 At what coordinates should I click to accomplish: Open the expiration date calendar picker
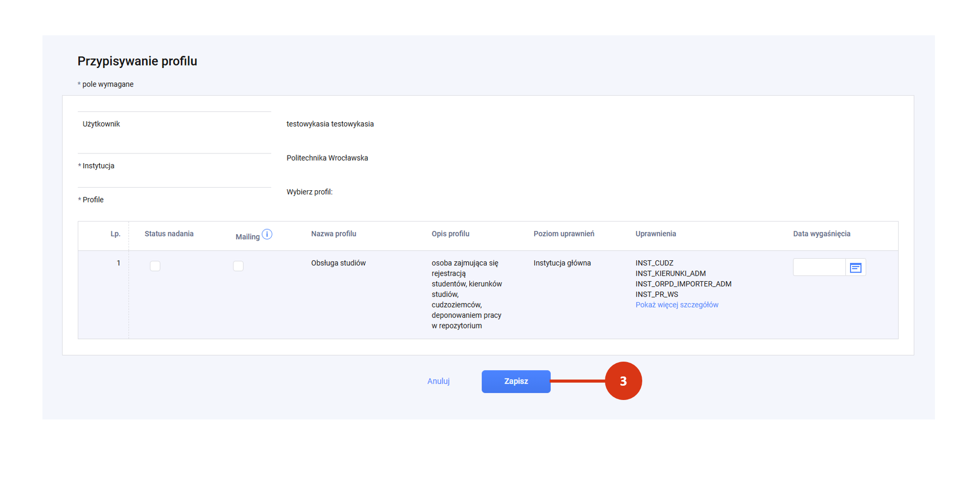tap(855, 268)
